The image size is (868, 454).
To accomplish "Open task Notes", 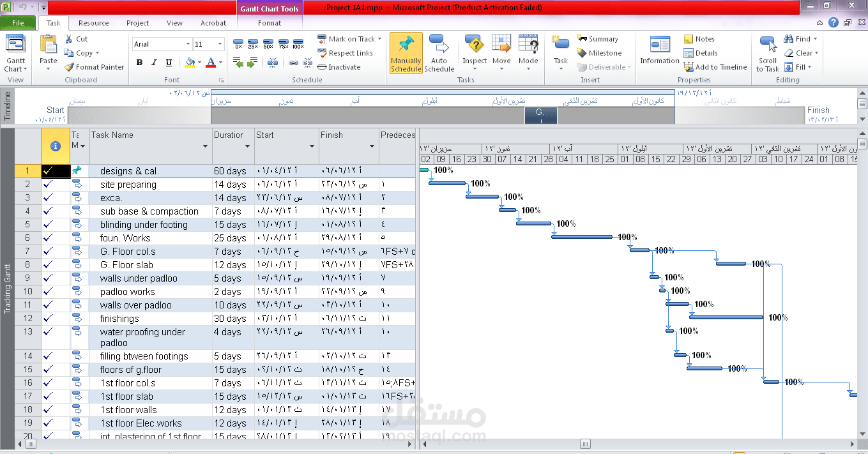I will click(x=699, y=39).
